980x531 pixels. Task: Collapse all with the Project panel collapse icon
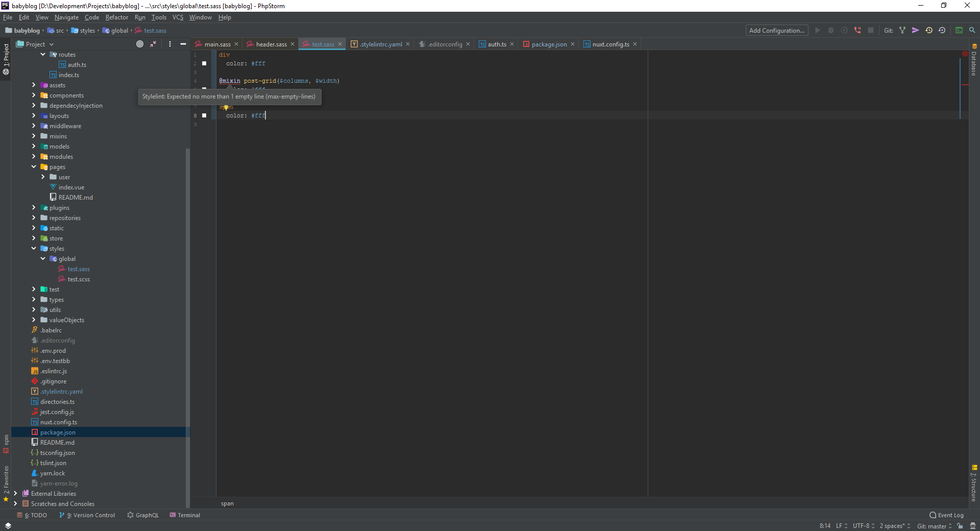point(153,44)
